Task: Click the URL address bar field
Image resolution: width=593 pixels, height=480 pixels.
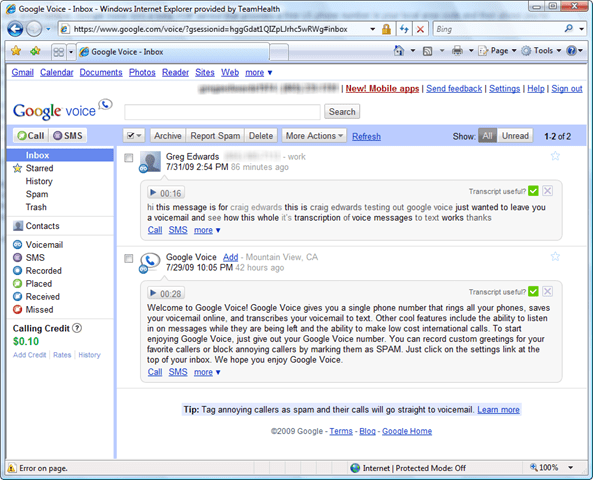Action: coord(217,29)
